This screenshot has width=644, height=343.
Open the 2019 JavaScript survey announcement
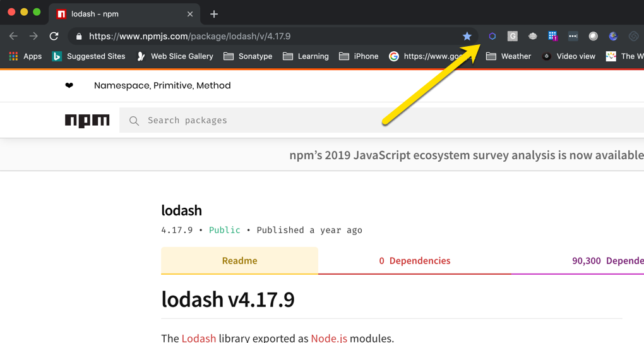[467, 155]
